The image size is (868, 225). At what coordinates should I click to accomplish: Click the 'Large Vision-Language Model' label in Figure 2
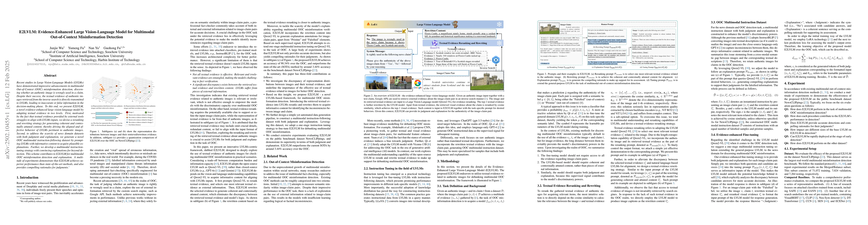433,25
